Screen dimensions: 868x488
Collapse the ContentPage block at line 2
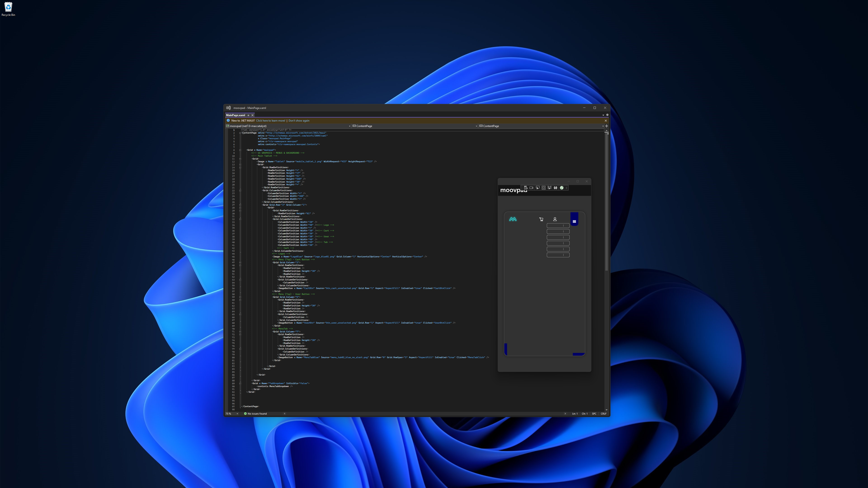[x=240, y=133]
